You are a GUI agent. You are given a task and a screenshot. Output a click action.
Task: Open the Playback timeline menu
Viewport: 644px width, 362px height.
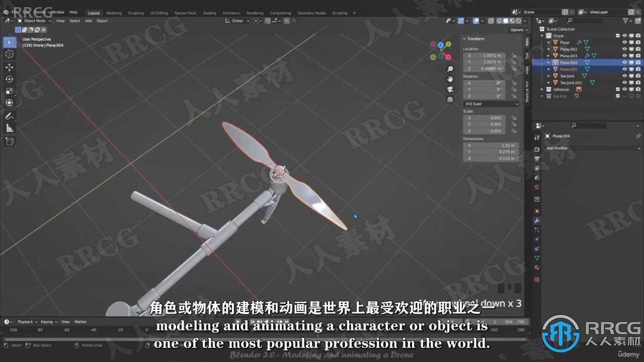(27, 322)
